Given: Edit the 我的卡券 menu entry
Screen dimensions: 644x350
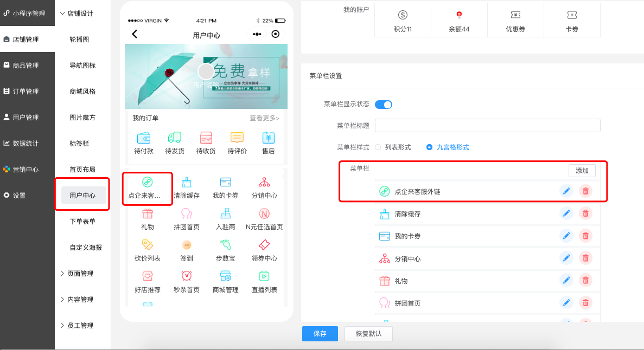Looking at the screenshot, I should coord(566,236).
